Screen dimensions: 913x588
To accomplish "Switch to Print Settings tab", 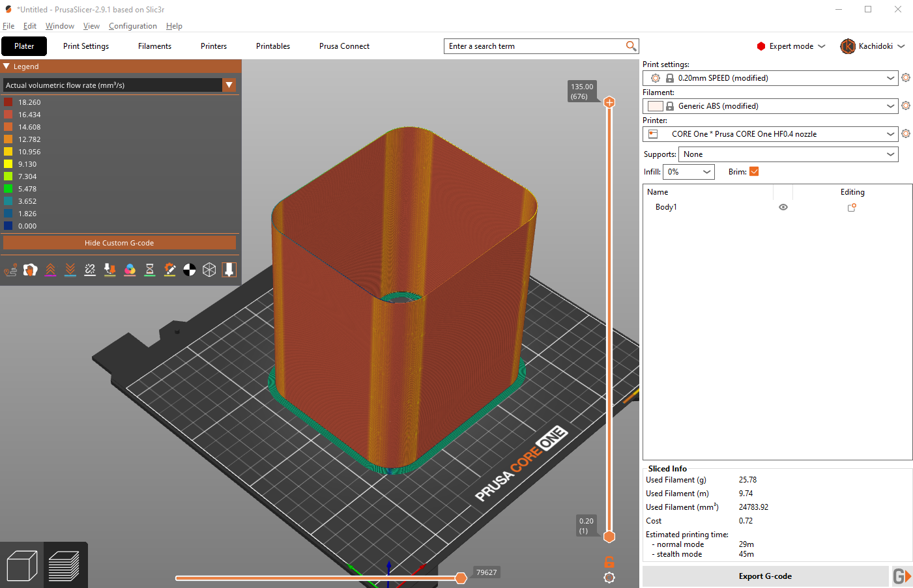I will [86, 46].
